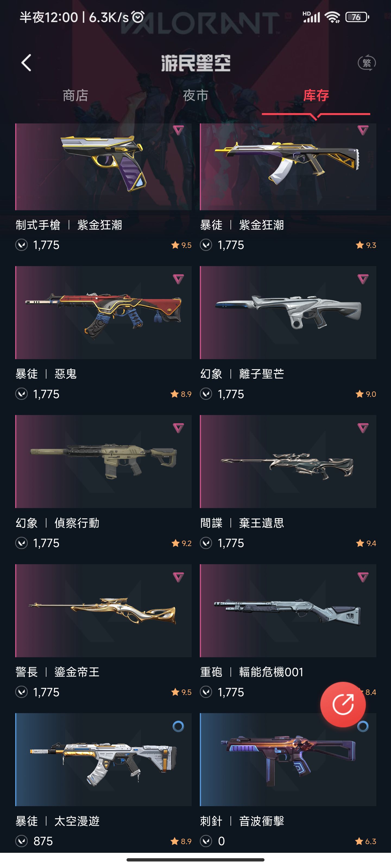The height and width of the screenshot is (868, 391).
Task: Tap the back arrow icon
Action: [26, 63]
